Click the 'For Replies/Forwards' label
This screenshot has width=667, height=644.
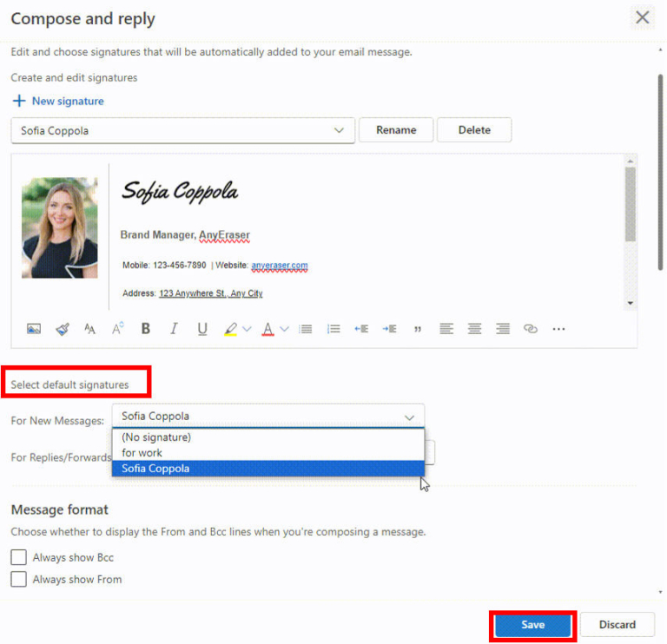pos(62,457)
